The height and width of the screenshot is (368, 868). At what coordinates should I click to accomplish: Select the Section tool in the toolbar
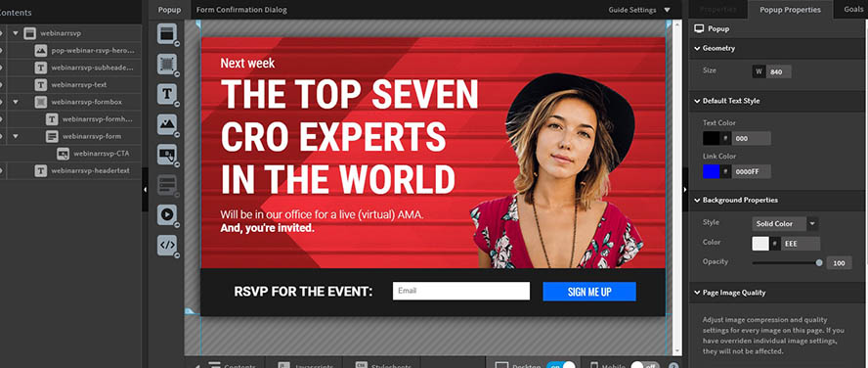166,33
